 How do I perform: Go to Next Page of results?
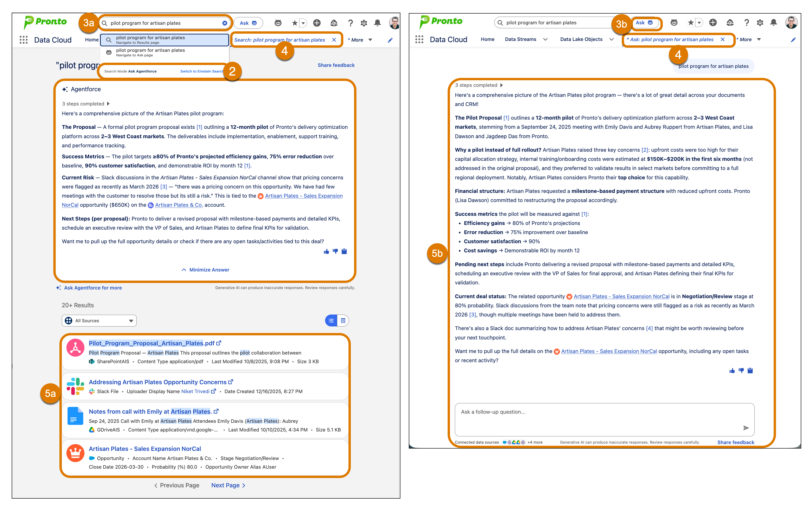click(228, 485)
